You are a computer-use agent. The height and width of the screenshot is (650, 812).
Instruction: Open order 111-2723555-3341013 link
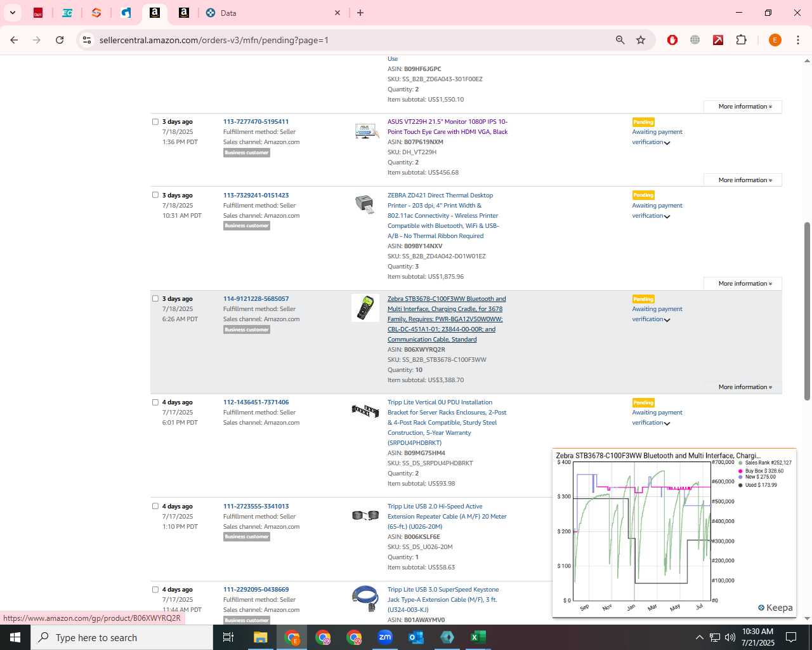[x=256, y=507]
